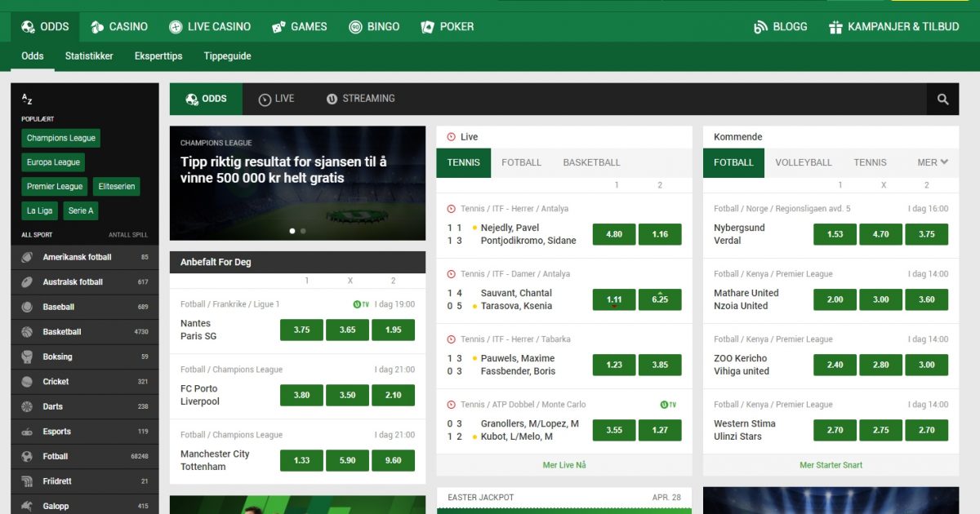Click the A-Z sort icon in sidebar
The width and height of the screenshot is (980, 514).
coord(27,99)
